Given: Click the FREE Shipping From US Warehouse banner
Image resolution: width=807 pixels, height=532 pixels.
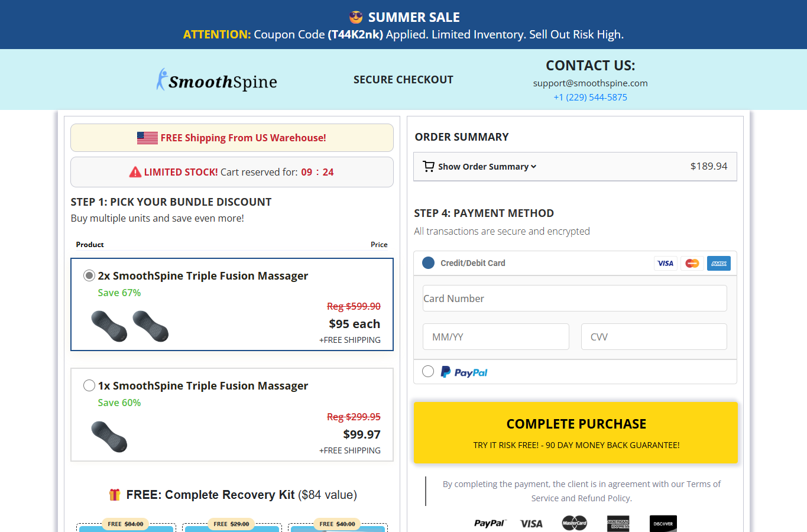Looking at the screenshot, I should [232, 138].
